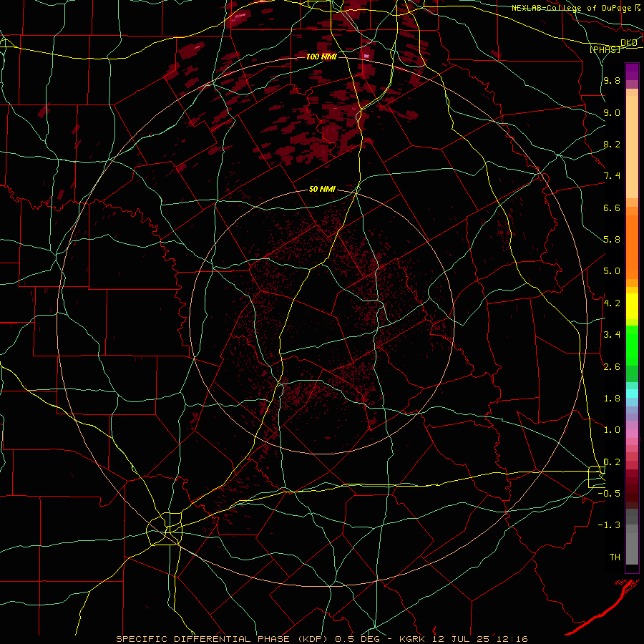
Task: Select the 6.6 color scale value
Action: [612, 208]
